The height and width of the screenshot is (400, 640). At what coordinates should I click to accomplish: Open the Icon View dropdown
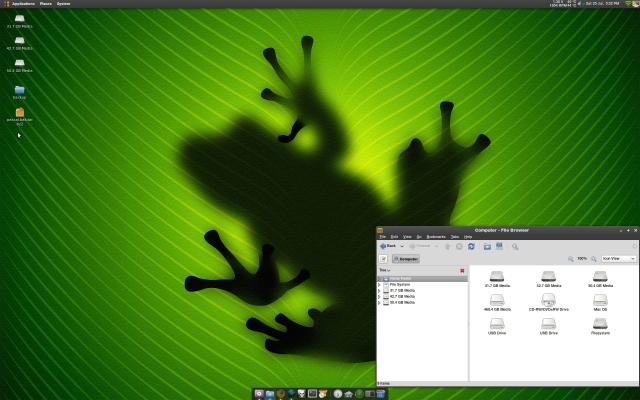(619, 259)
